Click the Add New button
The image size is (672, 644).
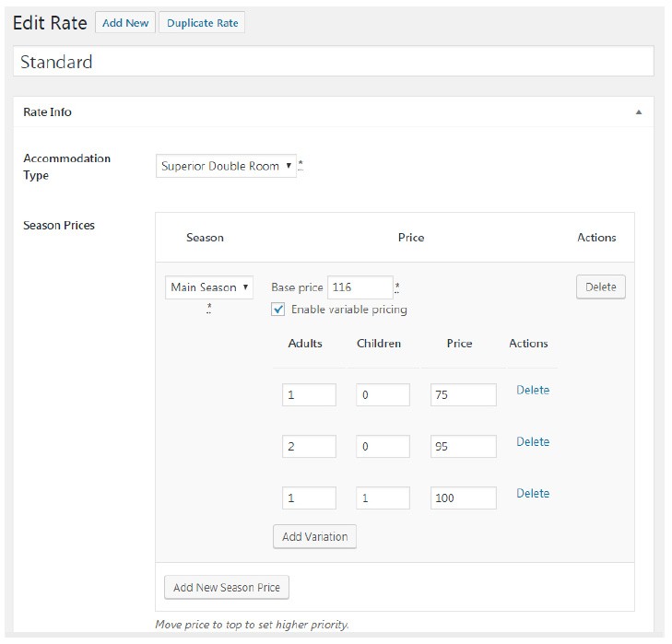tap(125, 23)
